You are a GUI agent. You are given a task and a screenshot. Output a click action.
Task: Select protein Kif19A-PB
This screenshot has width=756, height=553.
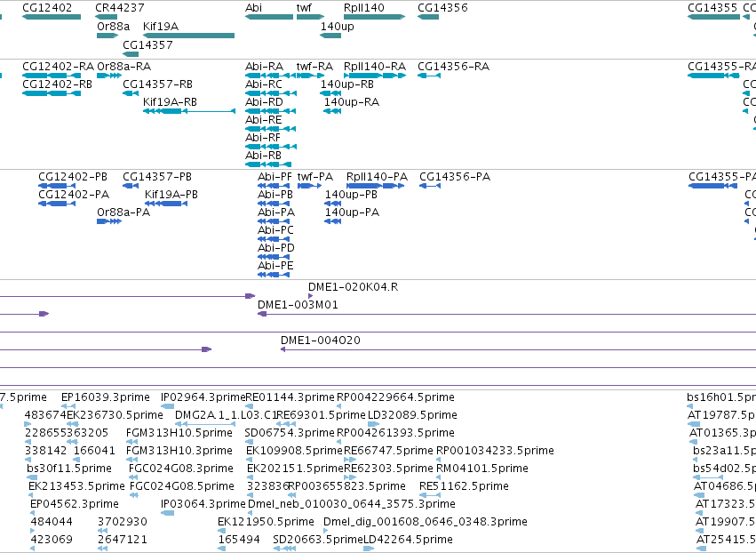166,204
